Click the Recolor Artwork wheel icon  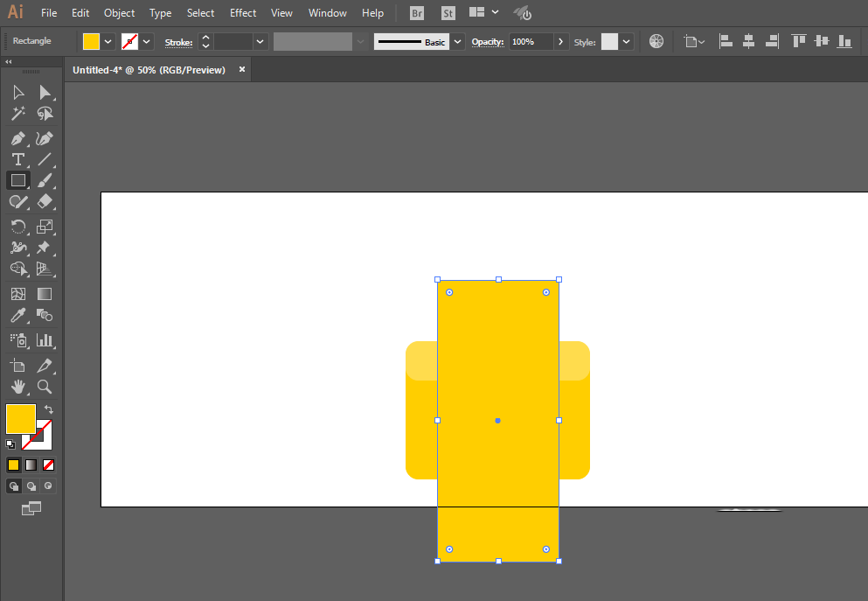point(656,41)
